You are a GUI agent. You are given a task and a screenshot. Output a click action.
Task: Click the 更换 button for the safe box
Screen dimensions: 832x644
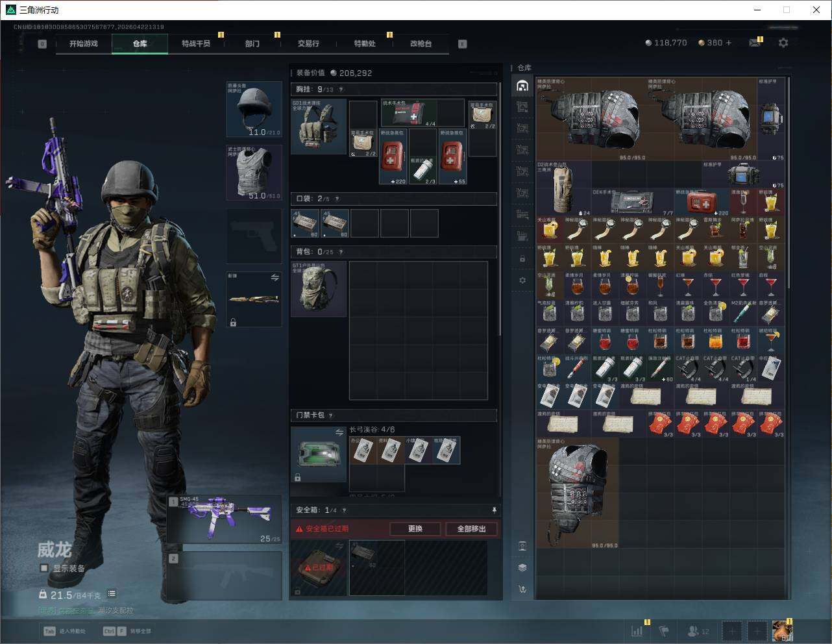[x=415, y=529]
